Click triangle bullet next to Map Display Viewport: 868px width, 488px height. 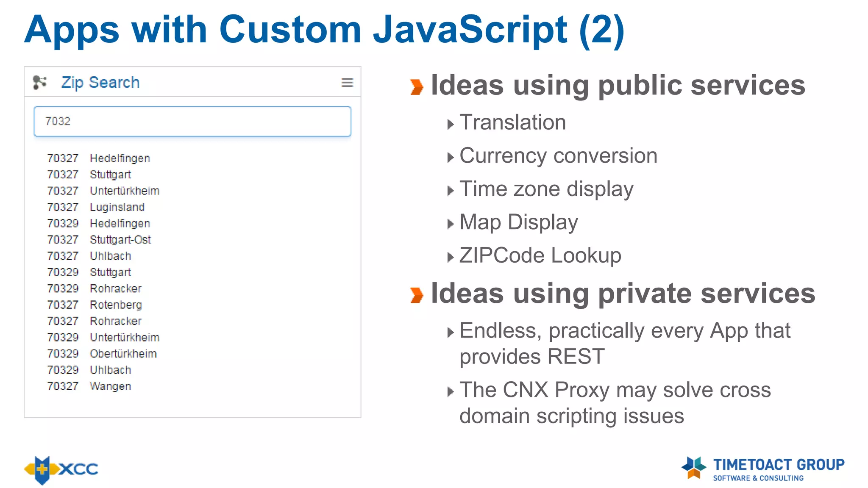pyautogui.click(x=450, y=224)
